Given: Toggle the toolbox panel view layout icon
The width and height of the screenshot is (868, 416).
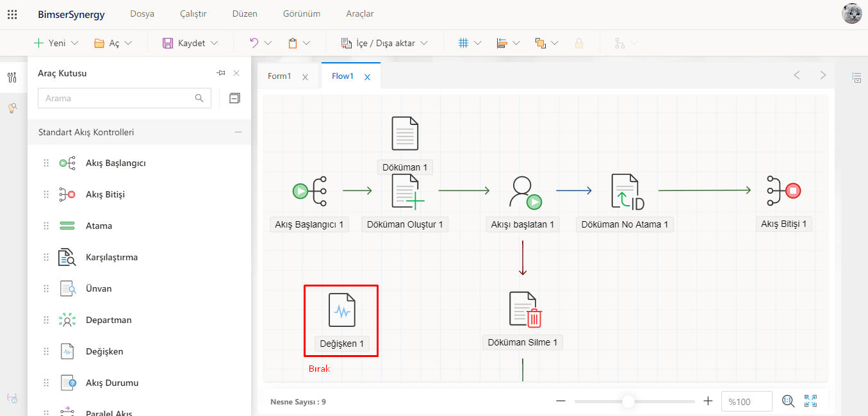Looking at the screenshot, I should tap(234, 98).
